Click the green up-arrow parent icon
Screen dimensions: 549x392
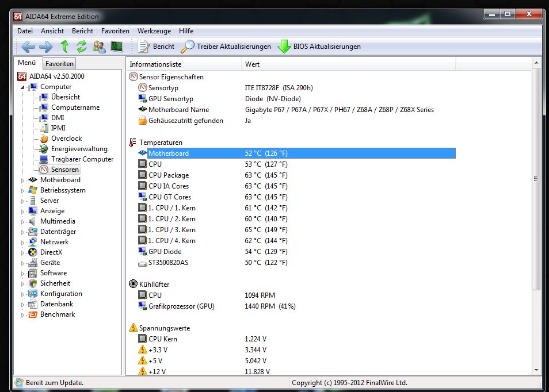64,47
